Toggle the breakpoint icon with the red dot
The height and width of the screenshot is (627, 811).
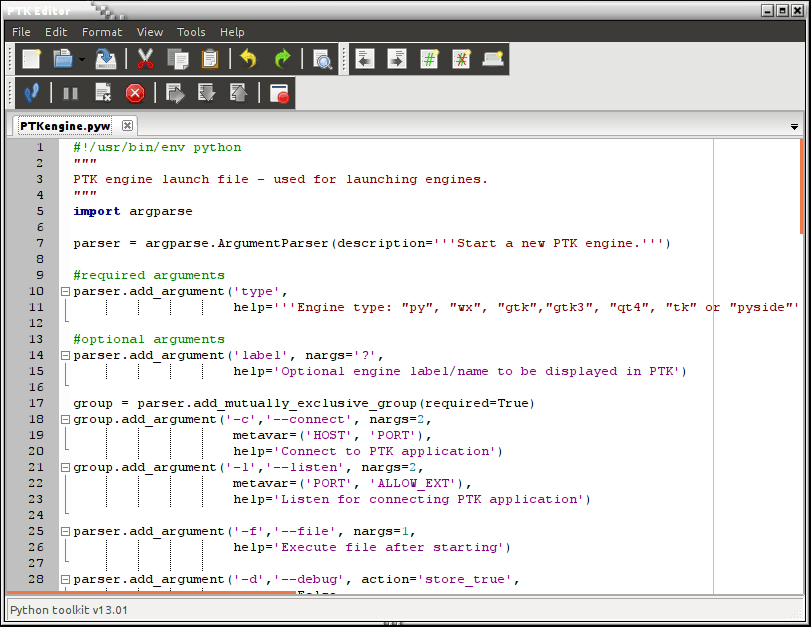coord(279,93)
